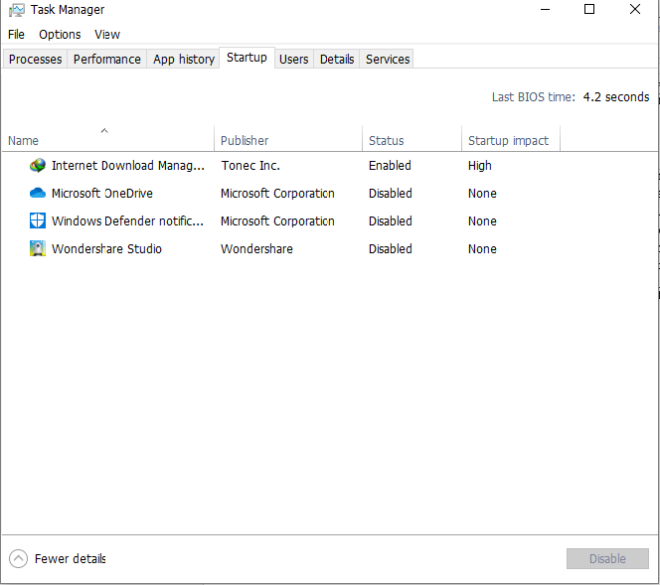Open the File menu
The height and width of the screenshot is (585, 660).
point(16,35)
